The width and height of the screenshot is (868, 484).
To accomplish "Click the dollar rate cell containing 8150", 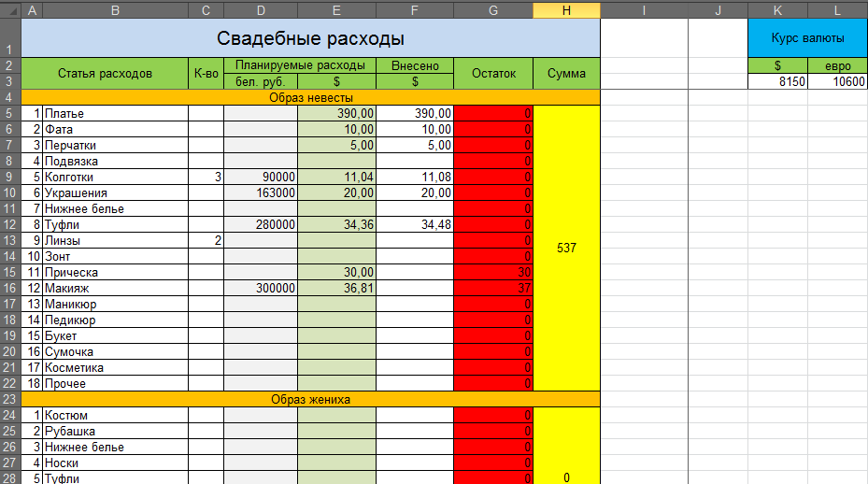I will (x=777, y=81).
